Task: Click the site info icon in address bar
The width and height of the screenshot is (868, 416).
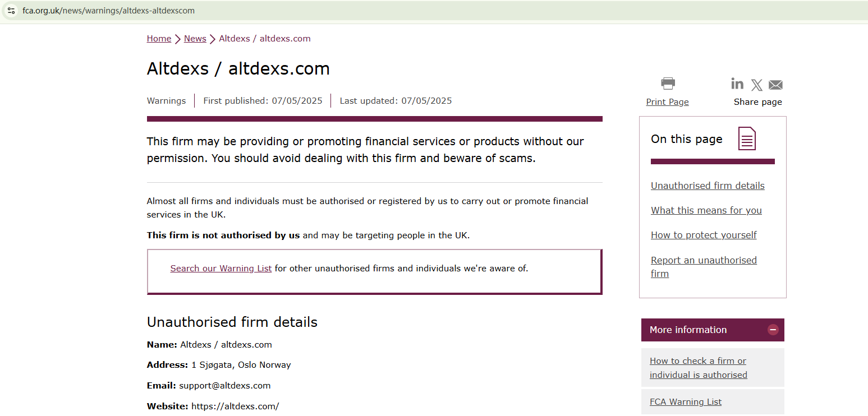Action: point(11,11)
